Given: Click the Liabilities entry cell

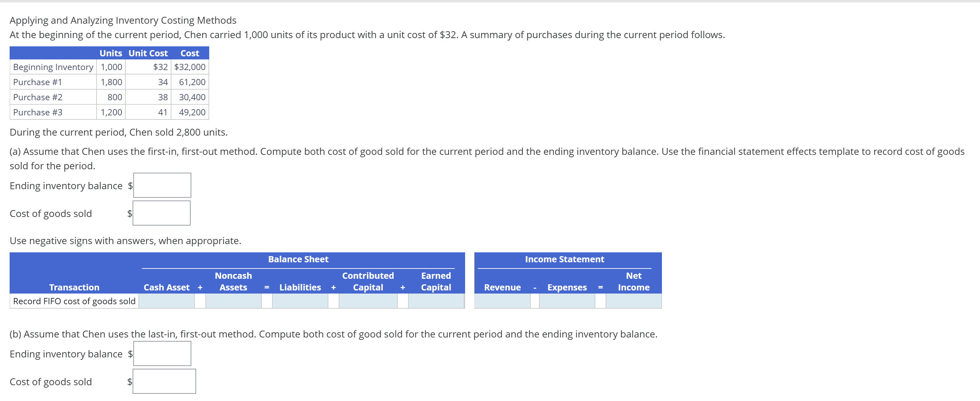Looking at the screenshot, I should click(300, 301).
